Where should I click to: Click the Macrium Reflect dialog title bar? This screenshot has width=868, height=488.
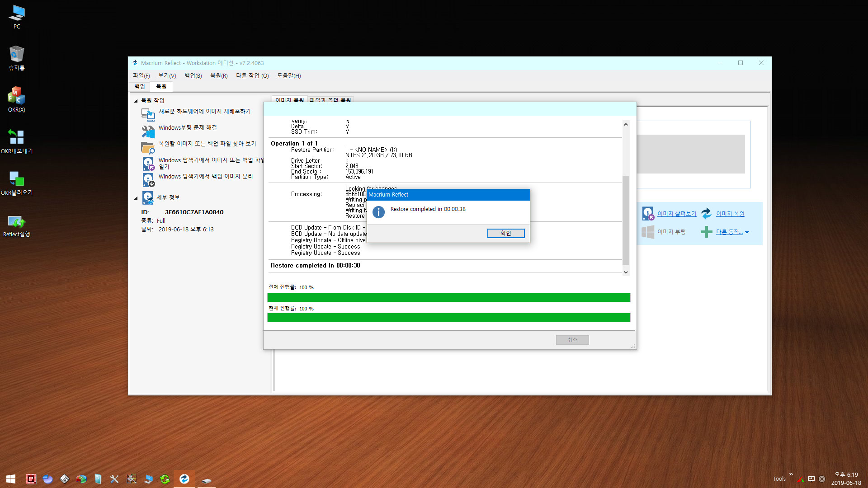448,195
